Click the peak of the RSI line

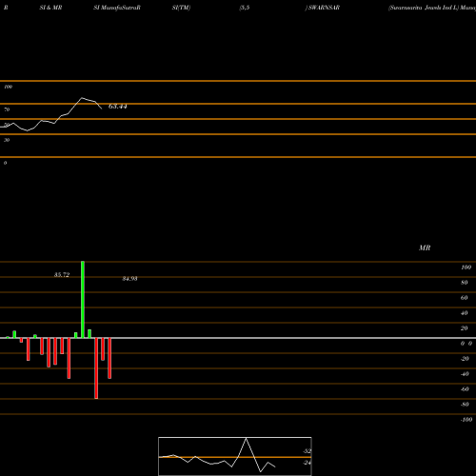[x=82, y=98]
